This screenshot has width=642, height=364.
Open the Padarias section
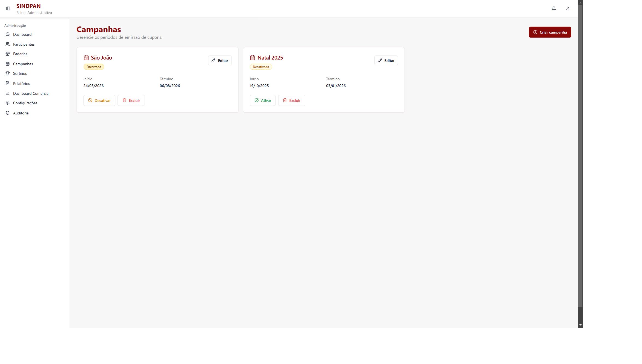click(35, 54)
